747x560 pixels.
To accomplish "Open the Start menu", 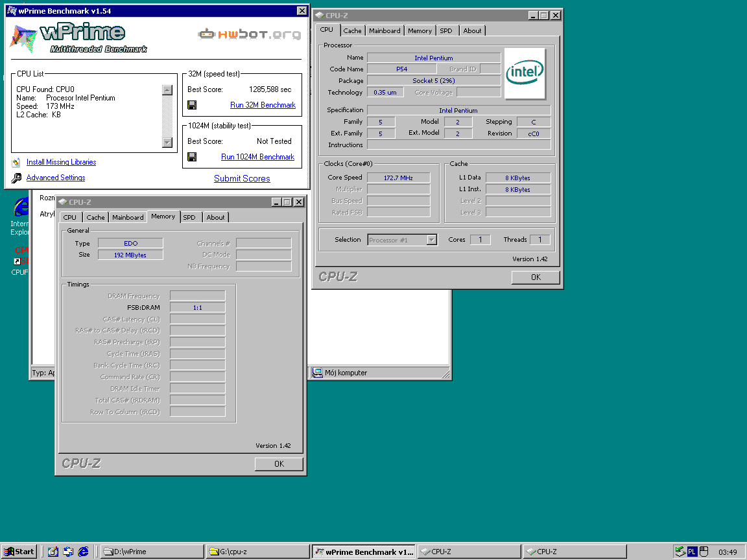I will 19,552.
